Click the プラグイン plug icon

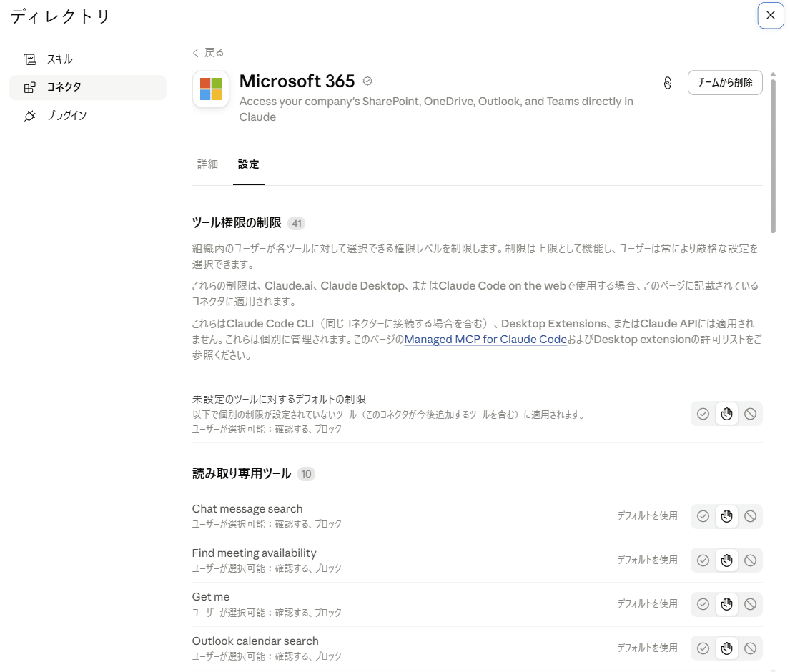tap(30, 115)
